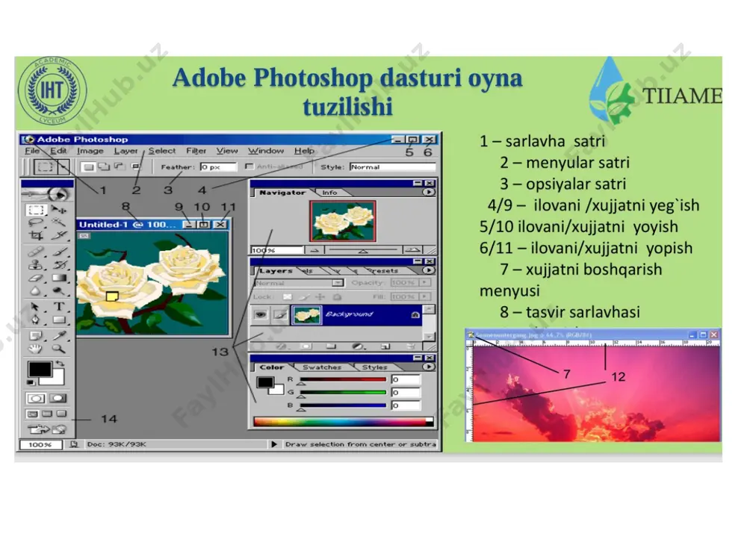Open the Navigator panel menu arrow
The image size is (747, 560).
coord(428,193)
